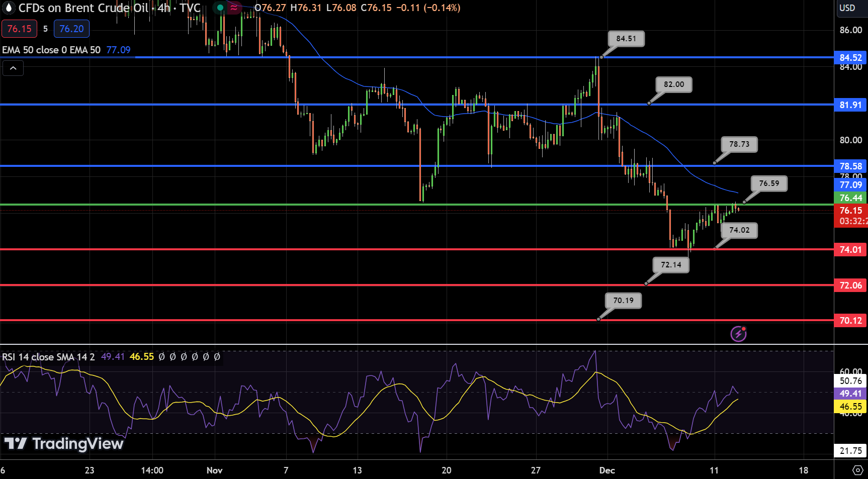Click the 72.06 red price axis label
The image size is (868, 479).
click(x=850, y=285)
